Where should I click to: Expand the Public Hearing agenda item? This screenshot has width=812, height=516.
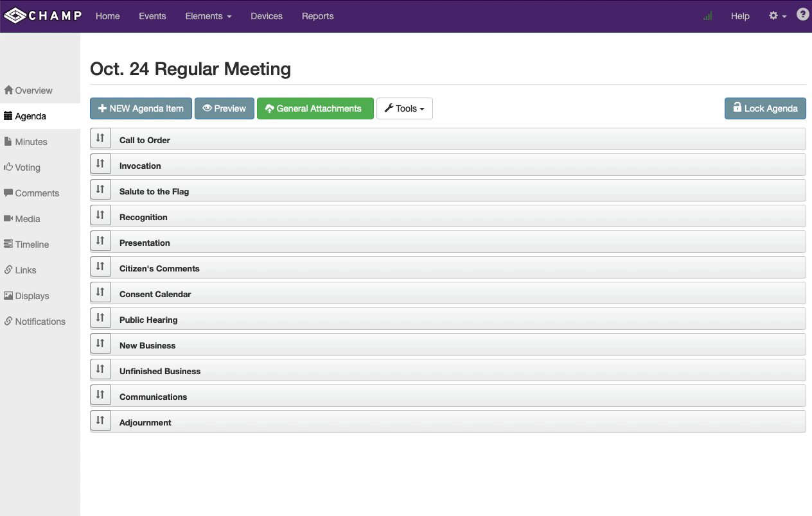[448, 319]
